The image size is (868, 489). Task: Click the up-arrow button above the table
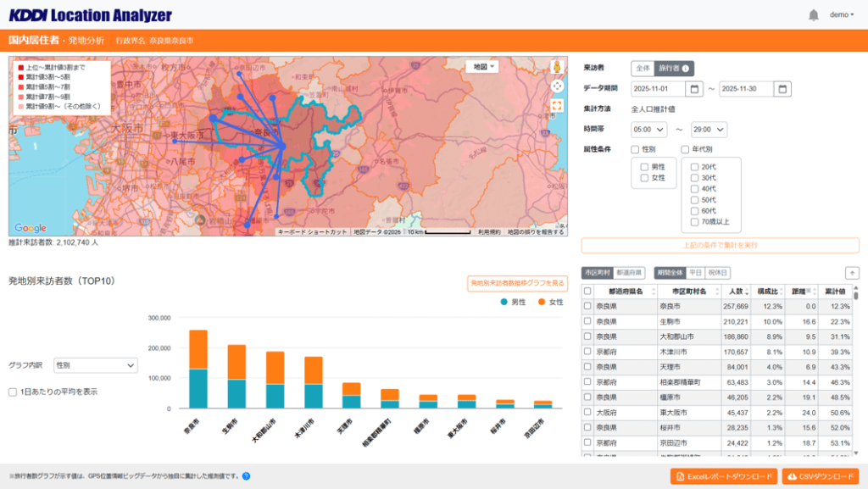tap(852, 273)
